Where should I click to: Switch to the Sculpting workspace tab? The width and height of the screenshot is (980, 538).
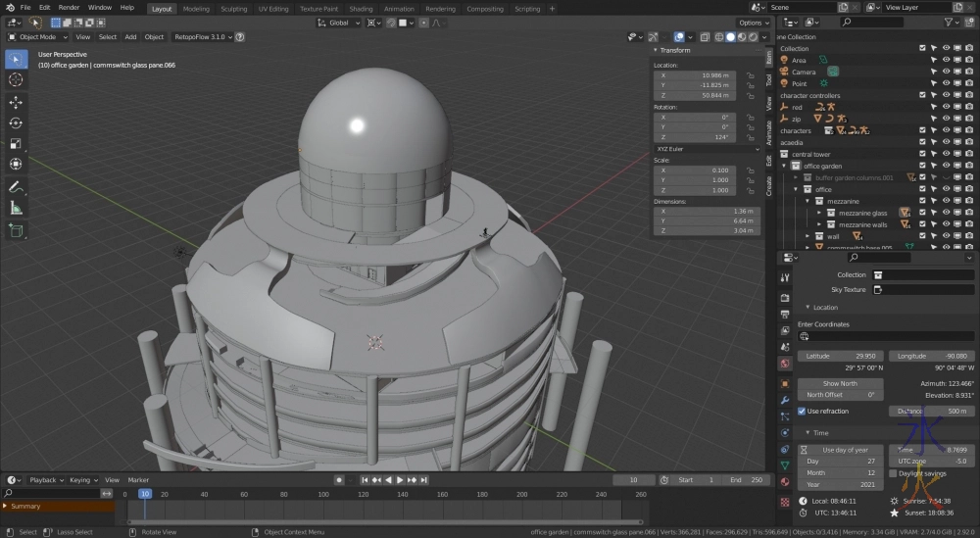[x=233, y=9]
